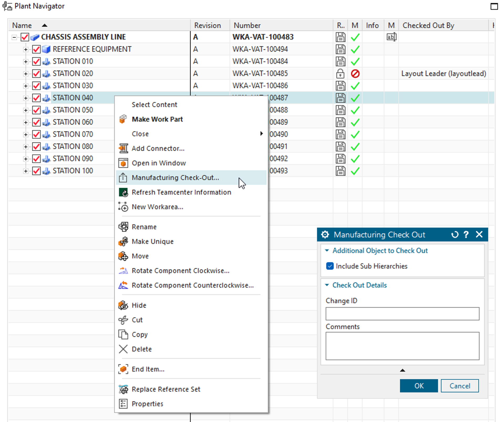The height and width of the screenshot is (422, 504).
Task: Choose Manufacturing Check-Out from context menu
Action: pos(175,178)
